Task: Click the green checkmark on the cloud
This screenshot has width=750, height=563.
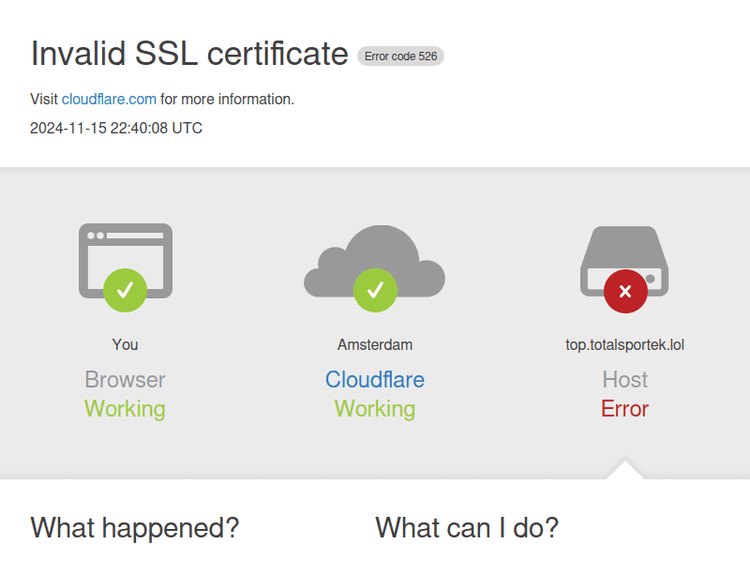Action: tap(375, 291)
